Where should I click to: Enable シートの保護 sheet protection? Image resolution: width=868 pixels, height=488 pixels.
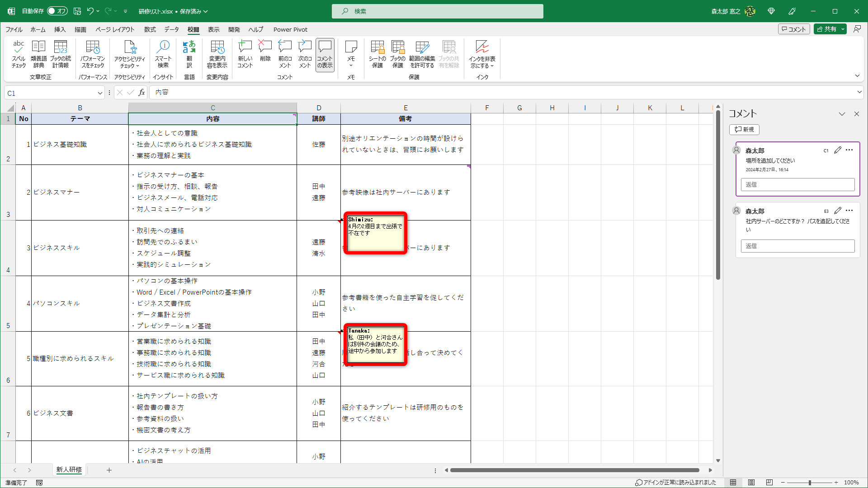377,53
